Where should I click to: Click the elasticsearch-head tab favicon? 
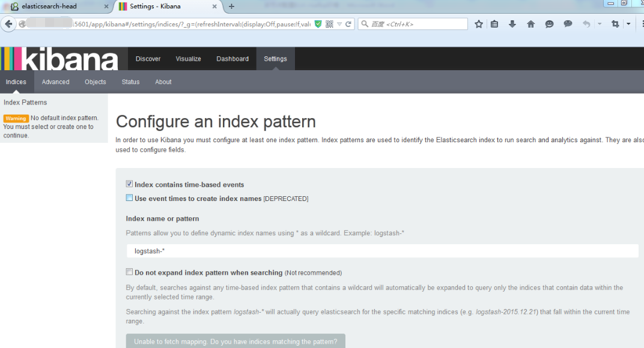[x=14, y=7]
